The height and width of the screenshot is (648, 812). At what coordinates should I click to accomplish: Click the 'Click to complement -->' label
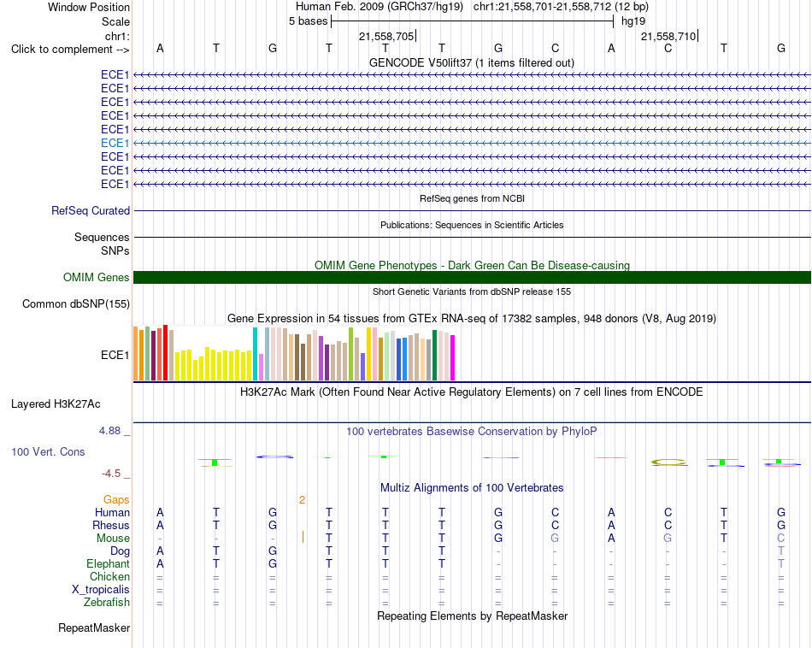click(70, 50)
